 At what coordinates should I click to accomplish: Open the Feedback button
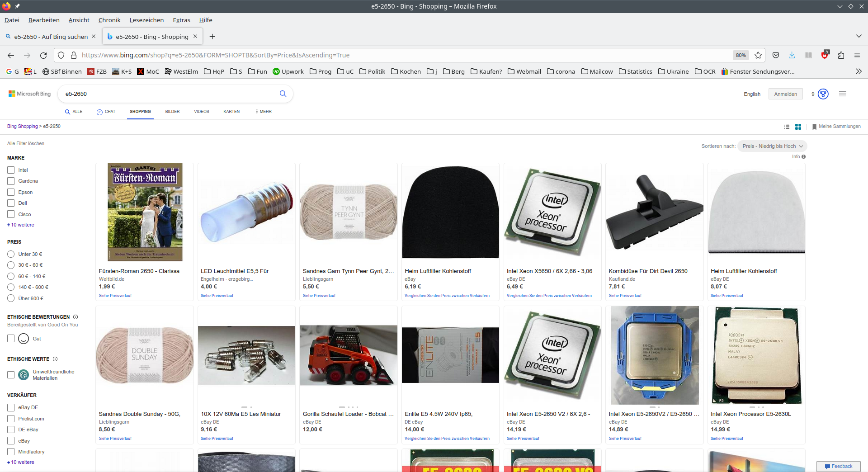coord(838,466)
